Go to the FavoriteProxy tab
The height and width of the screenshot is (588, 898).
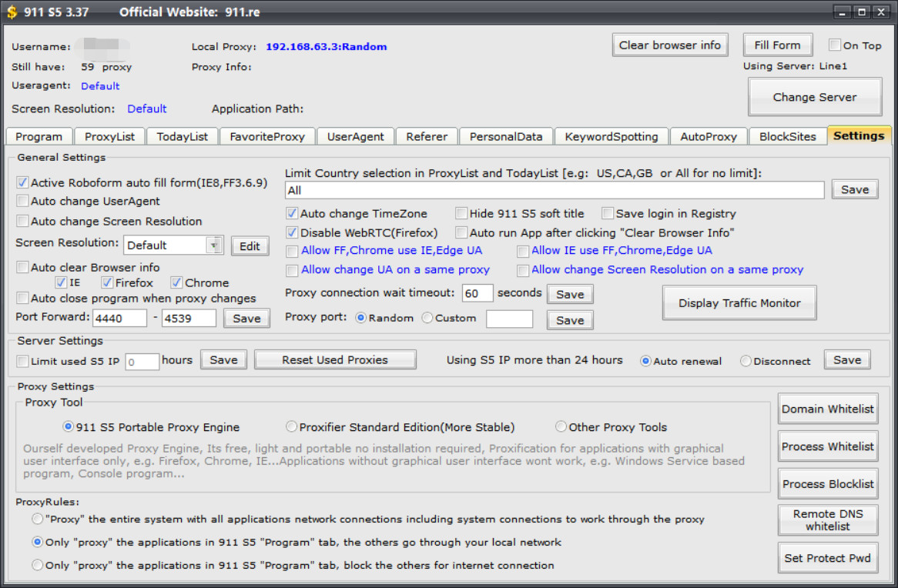click(267, 136)
